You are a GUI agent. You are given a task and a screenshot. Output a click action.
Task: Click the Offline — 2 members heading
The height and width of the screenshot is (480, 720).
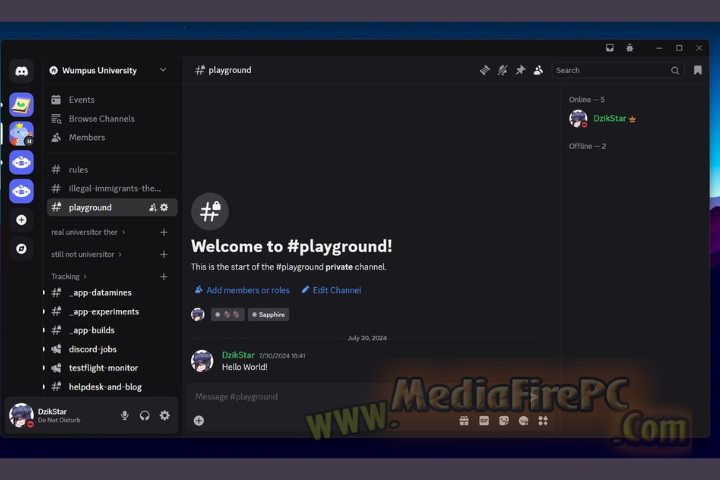587,146
